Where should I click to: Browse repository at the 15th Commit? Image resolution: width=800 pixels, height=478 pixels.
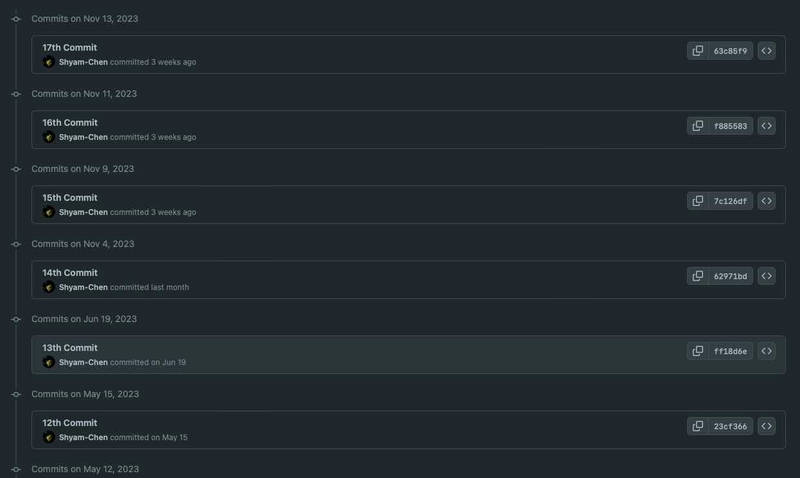click(x=766, y=201)
